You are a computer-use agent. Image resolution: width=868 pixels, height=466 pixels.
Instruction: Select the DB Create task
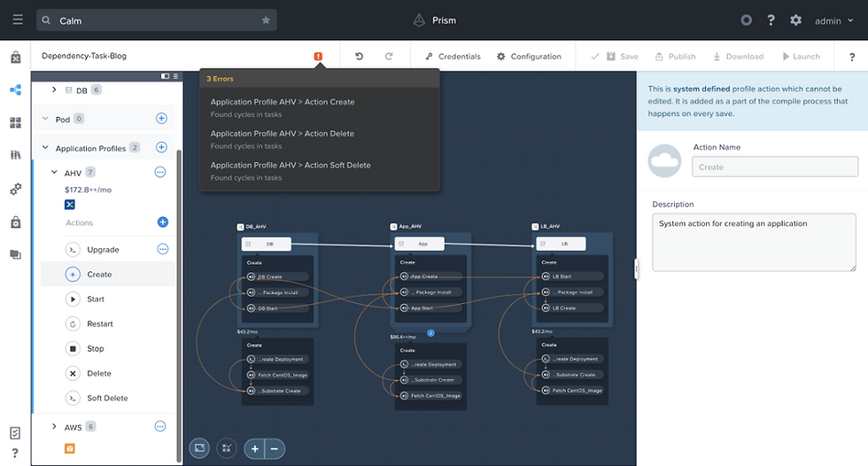[x=277, y=276]
